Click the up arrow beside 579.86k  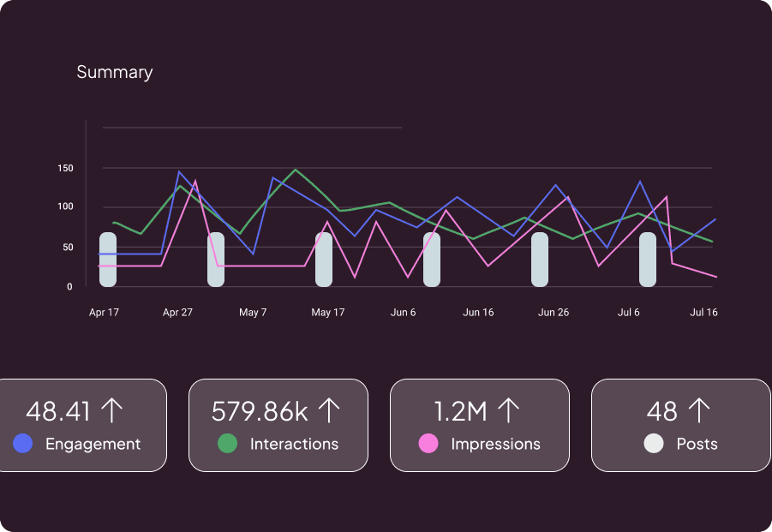(x=329, y=411)
